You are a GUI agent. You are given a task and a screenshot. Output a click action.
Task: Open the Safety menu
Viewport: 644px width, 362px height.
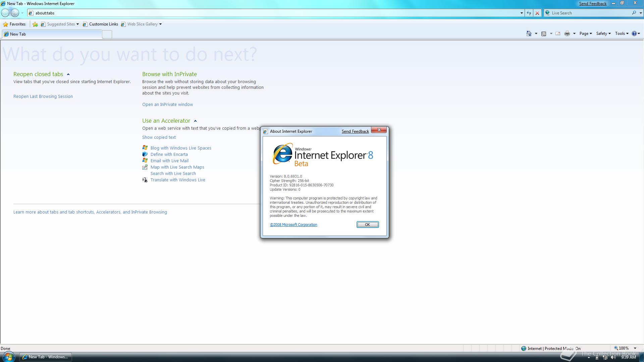tap(603, 34)
